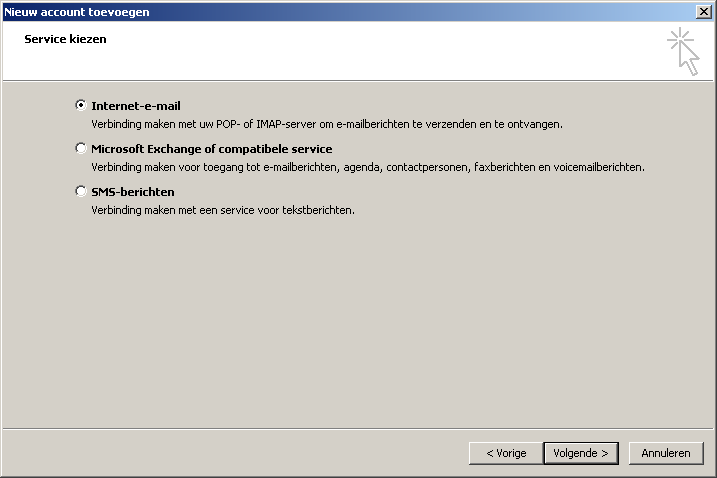Click the white header banner background
The width and height of the screenshot is (717, 478).
350,55
